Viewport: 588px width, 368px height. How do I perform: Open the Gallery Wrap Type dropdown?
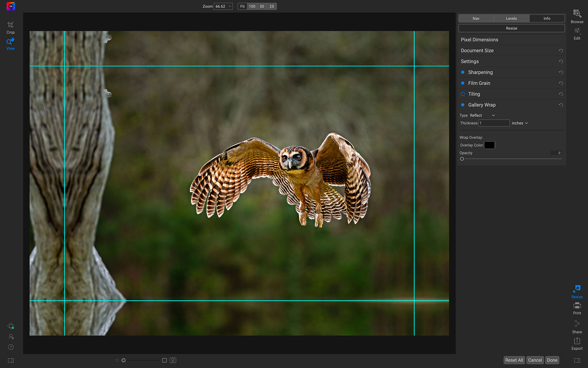click(x=483, y=116)
